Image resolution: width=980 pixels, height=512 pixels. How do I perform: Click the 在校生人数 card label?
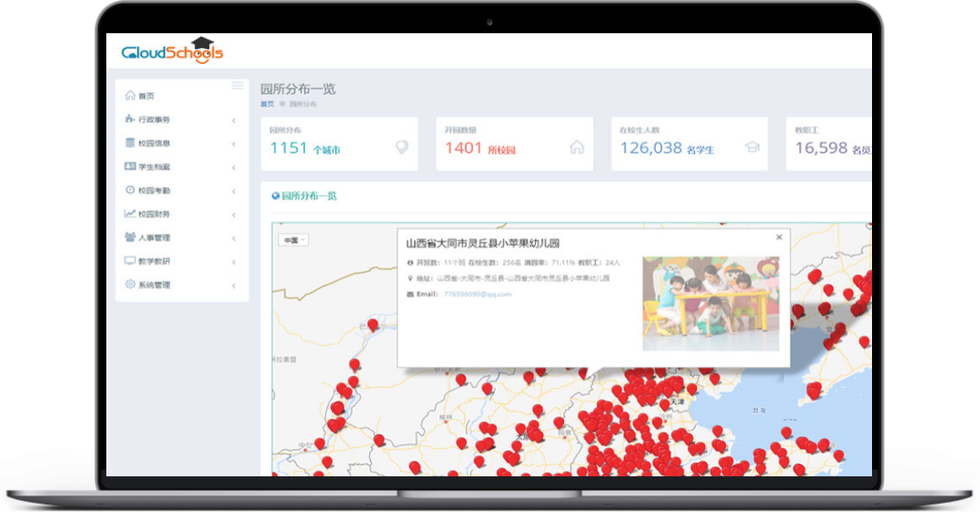pos(639,130)
